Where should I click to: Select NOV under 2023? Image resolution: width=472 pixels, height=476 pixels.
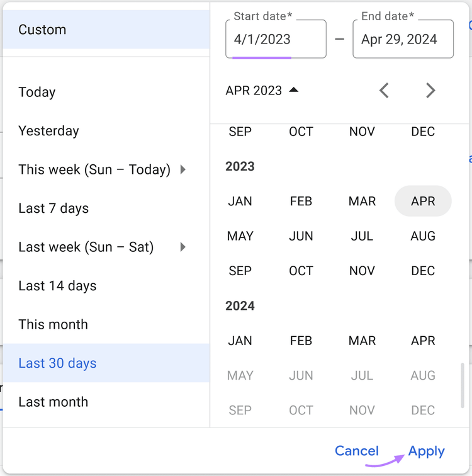tap(362, 271)
